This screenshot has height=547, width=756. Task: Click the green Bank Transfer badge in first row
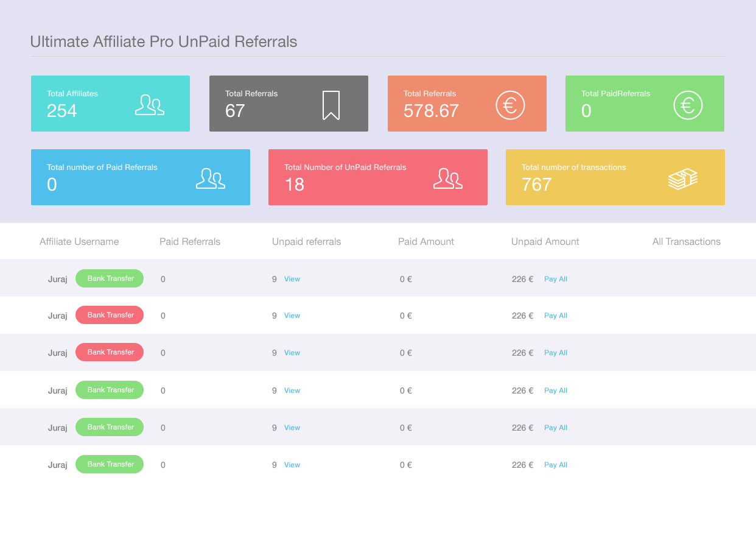110,278
